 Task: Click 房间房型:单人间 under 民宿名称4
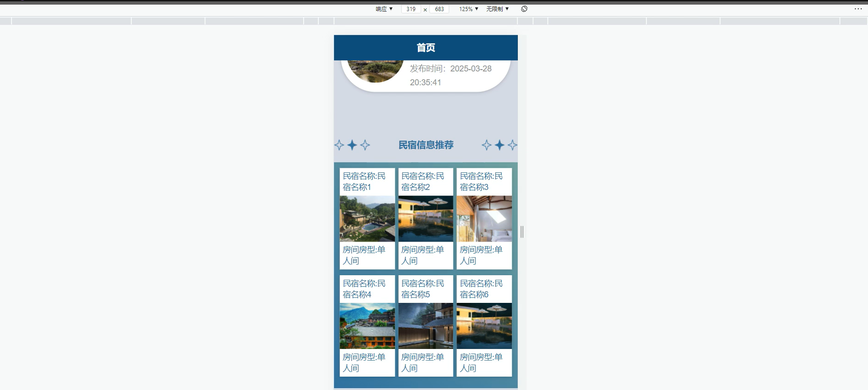coord(364,363)
